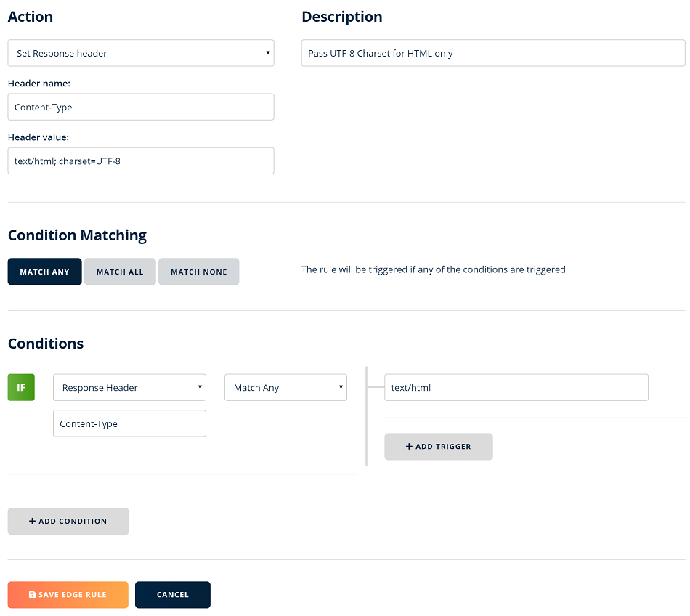Click the Header name input containing Content-Type
The height and width of the screenshot is (616, 690).
click(140, 107)
